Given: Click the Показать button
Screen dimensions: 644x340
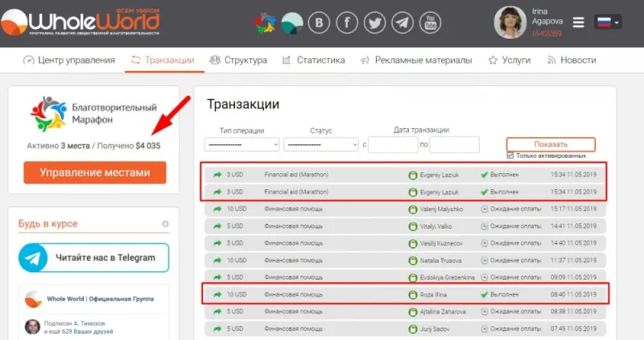Looking at the screenshot, I should (x=551, y=144).
